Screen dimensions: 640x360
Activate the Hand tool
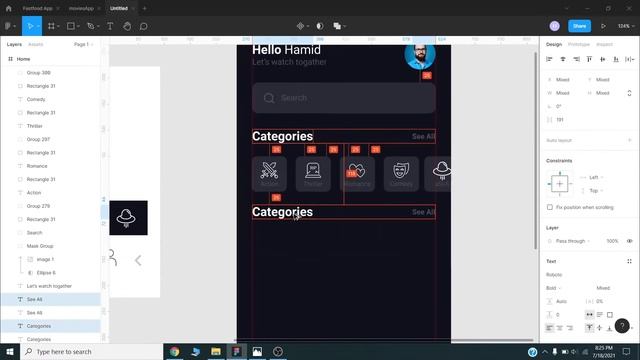[x=127, y=26]
